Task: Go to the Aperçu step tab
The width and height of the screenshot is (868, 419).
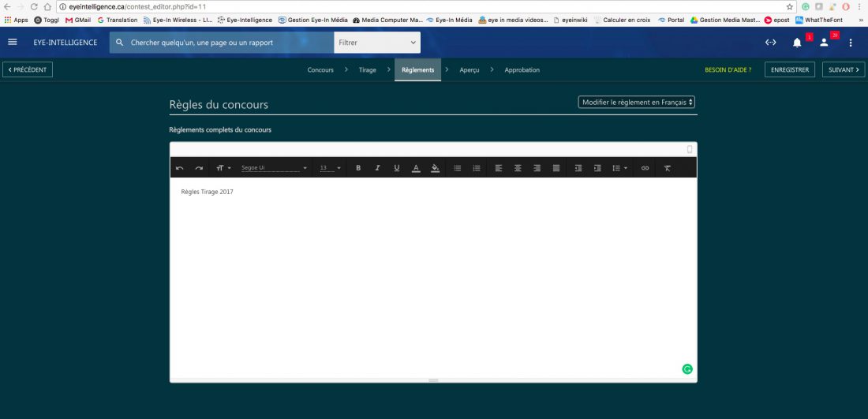Action: (470, 70)
